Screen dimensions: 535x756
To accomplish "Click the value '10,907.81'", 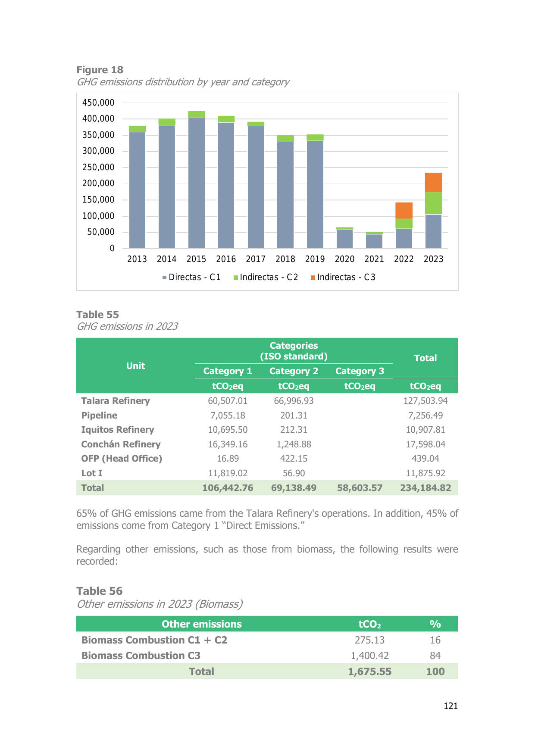I will pos(425,430).
